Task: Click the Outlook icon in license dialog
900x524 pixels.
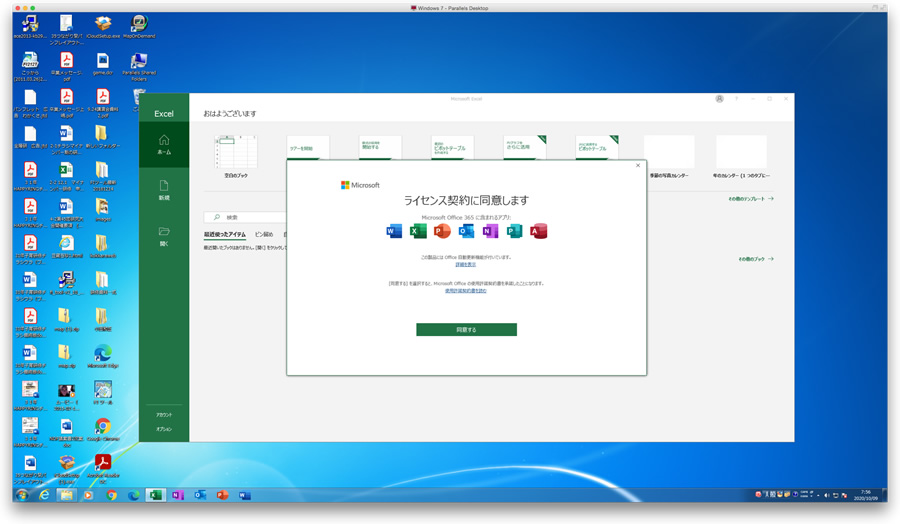Action: click(x=466, y=231)
